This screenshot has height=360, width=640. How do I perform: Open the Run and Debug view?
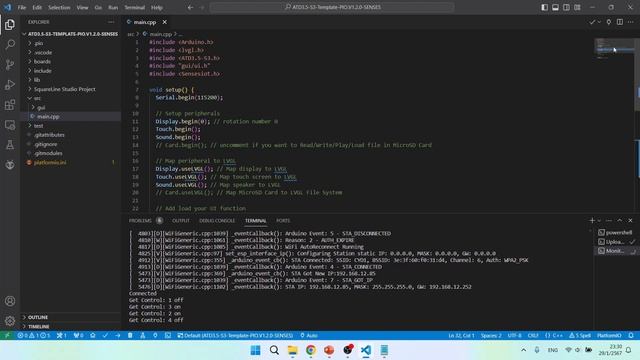pos(10,84)
